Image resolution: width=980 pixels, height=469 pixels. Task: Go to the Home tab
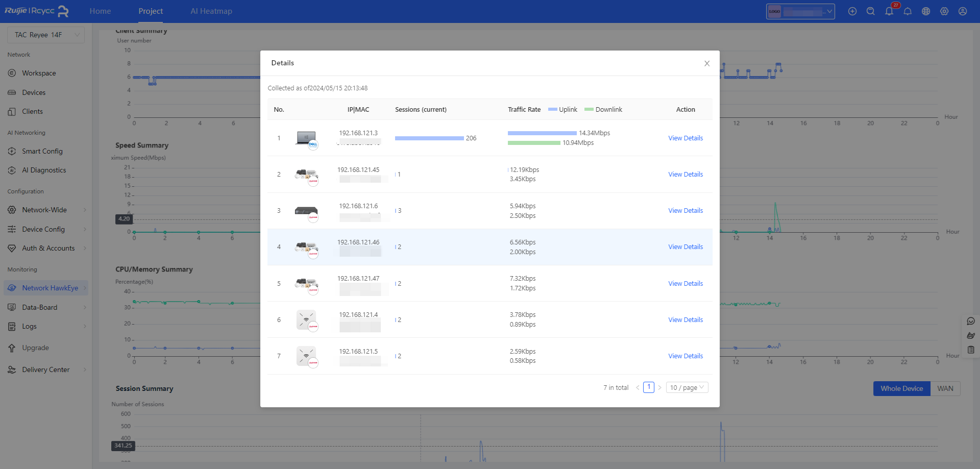(x=100, y=11)
